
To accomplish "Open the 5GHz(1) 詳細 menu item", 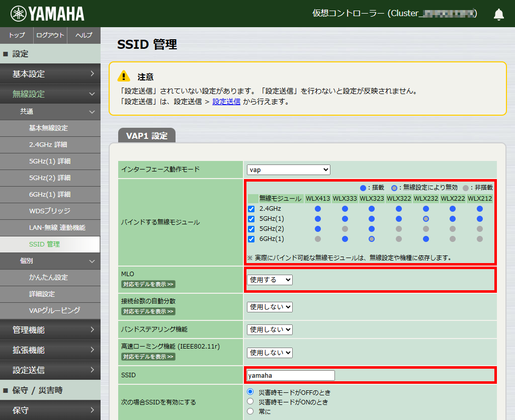I will (x=50, y=161).
